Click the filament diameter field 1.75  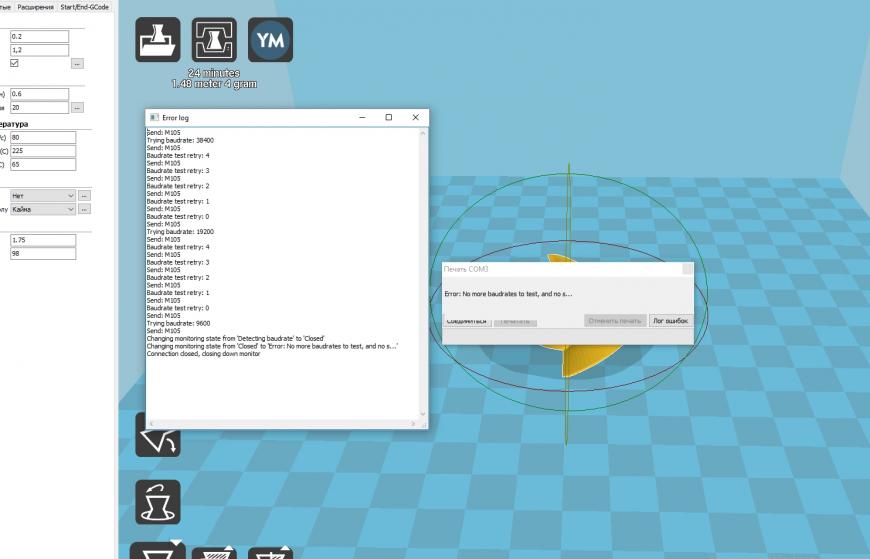(x=43, y=240)
